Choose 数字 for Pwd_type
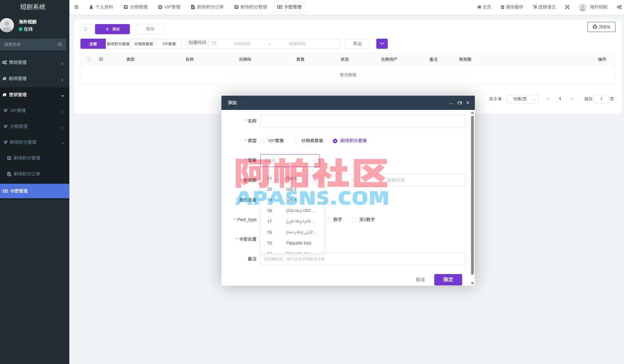This screenshot has height=364, width=624. point(328,220)
